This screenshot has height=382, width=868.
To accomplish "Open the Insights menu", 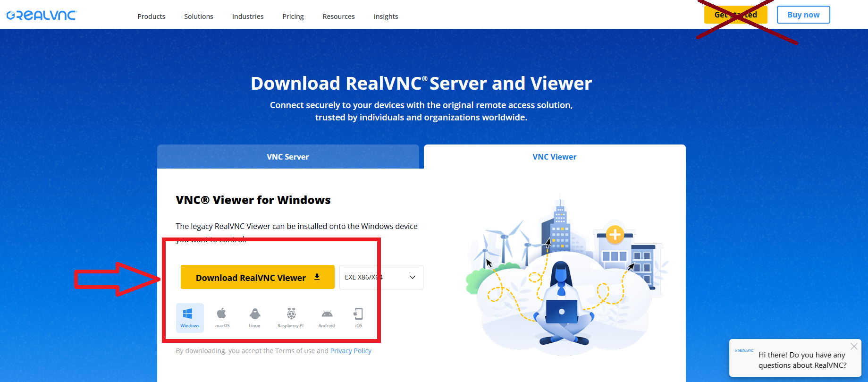I will click(x=386, y=17).
